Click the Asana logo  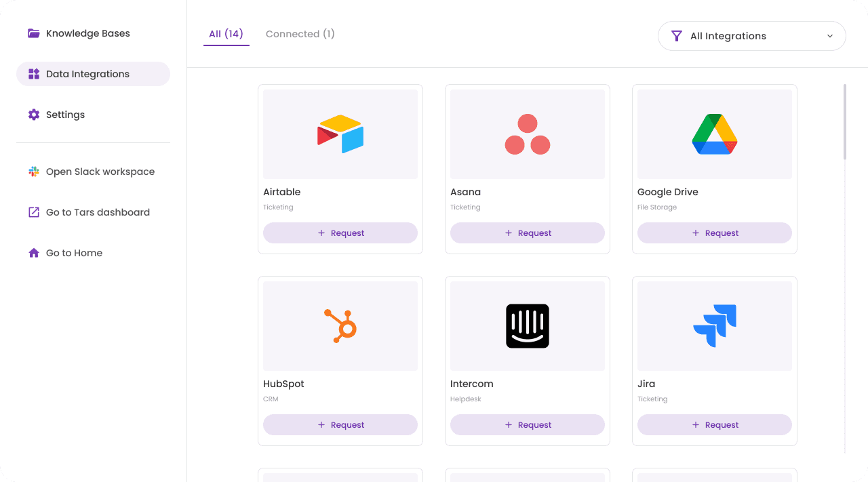(528, 134)
